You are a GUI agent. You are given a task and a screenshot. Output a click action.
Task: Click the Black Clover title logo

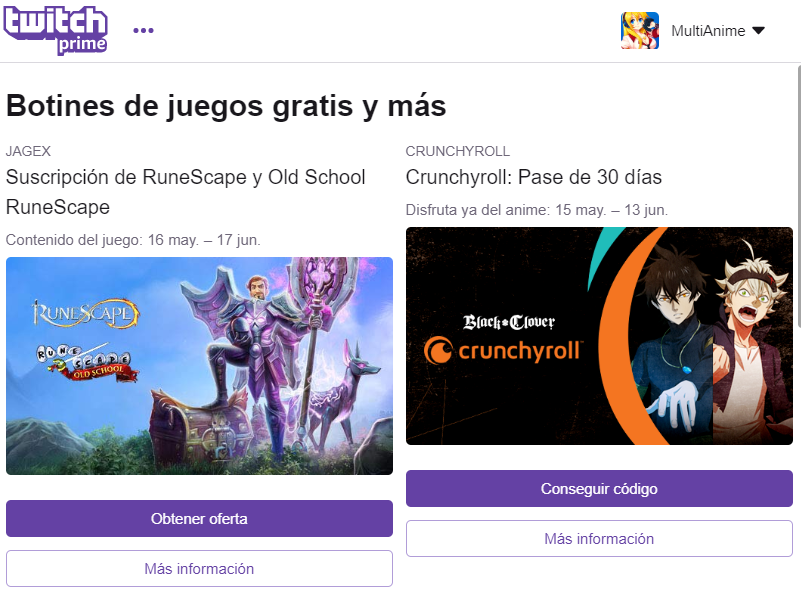509,322
